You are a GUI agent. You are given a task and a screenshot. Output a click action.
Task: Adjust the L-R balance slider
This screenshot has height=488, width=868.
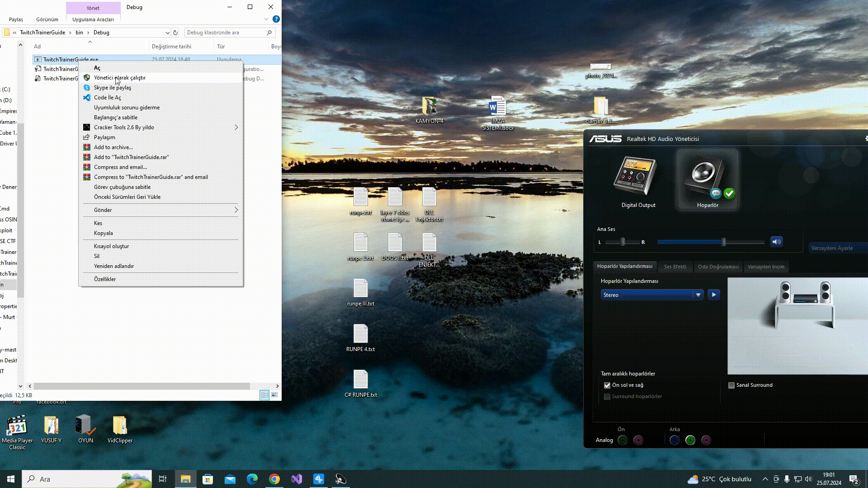(x=623, y=242)
